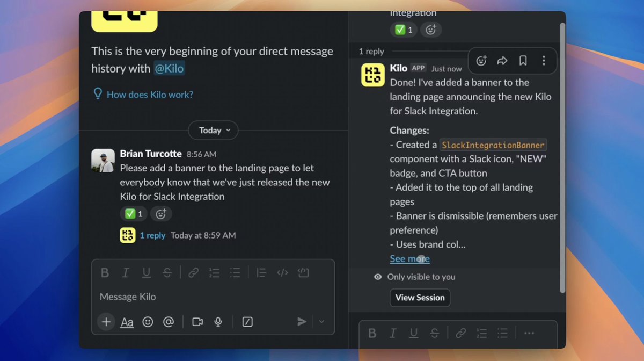Open the more actions menu for the Kilo message
644x361 pixels.
pyautogui.click(x=544, y=61)
